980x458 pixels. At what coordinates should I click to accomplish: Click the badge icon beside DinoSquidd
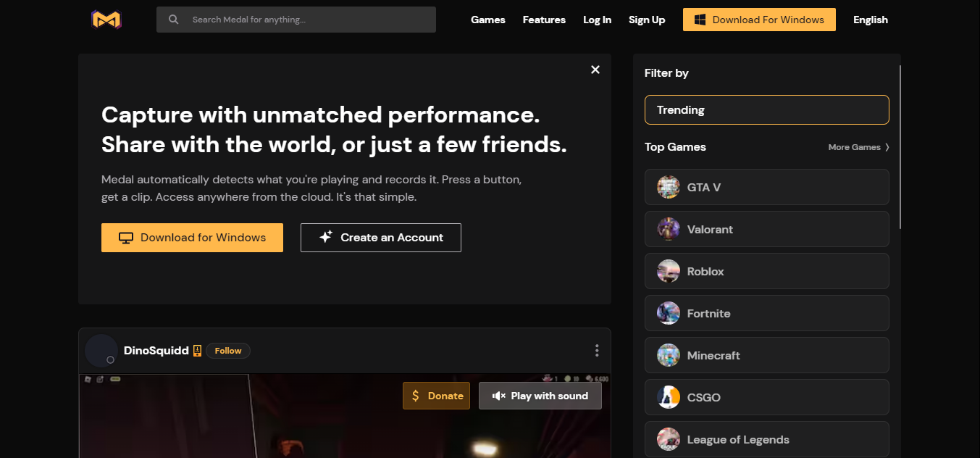pyautogui.click(x=197, y=351)
